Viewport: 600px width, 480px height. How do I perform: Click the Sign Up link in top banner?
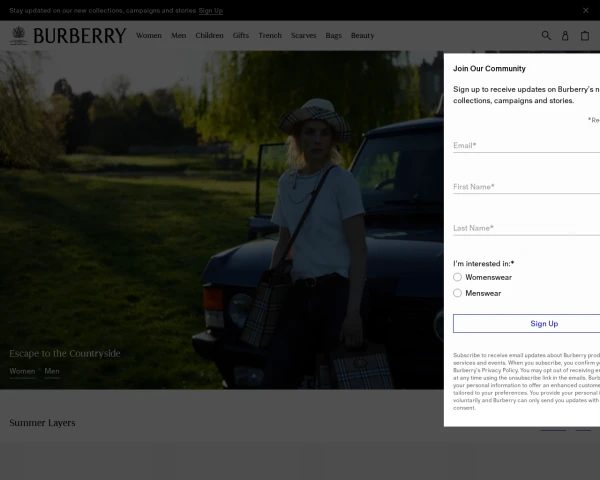tap(211, 11)
